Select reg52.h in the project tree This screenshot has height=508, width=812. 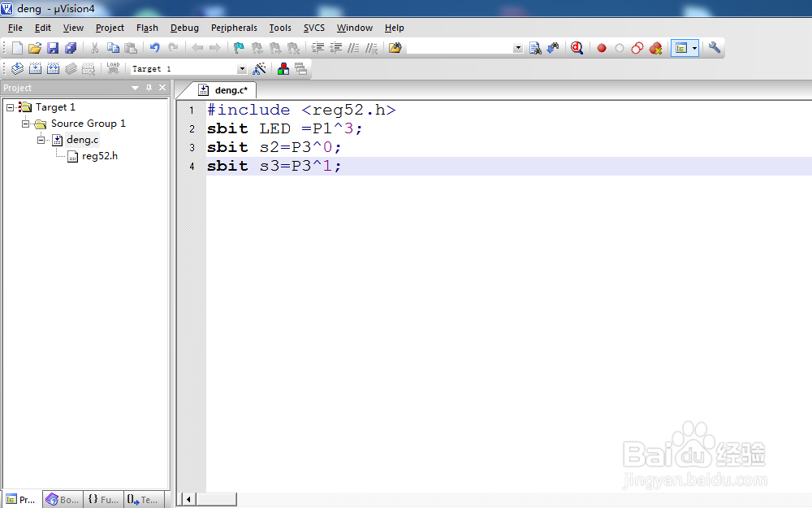[x=99, y=156]
